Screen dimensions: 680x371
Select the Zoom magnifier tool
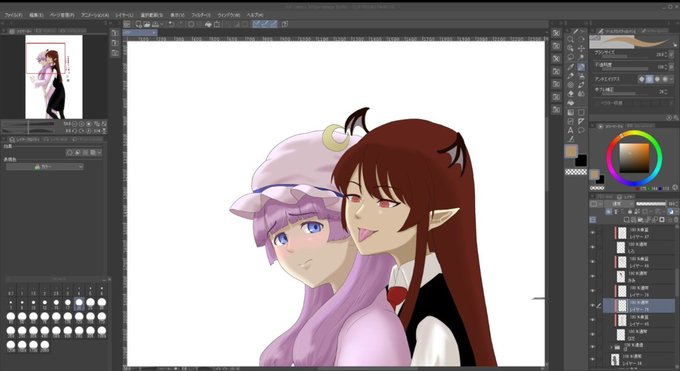pyautogui.click(x=570, y=39)
